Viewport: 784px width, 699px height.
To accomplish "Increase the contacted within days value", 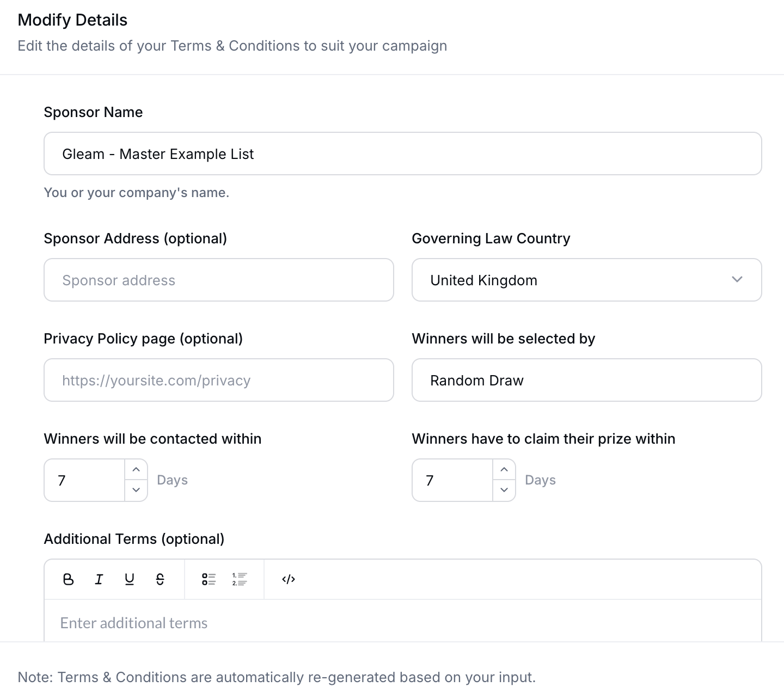I will click(136, 469).
